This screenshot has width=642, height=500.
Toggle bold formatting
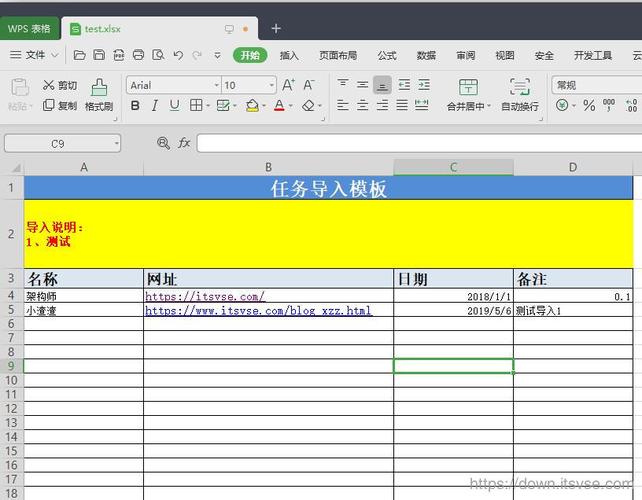(x=135, y=106)
